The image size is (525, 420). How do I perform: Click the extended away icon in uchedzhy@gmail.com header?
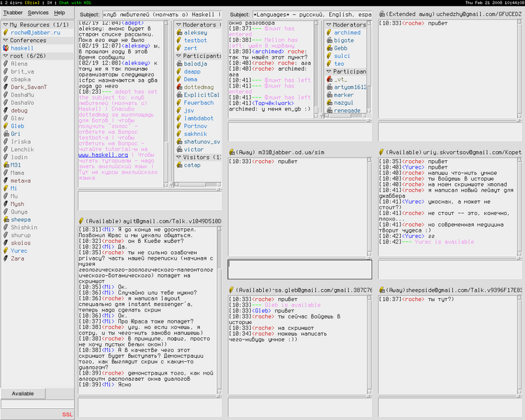coord(381,14)
